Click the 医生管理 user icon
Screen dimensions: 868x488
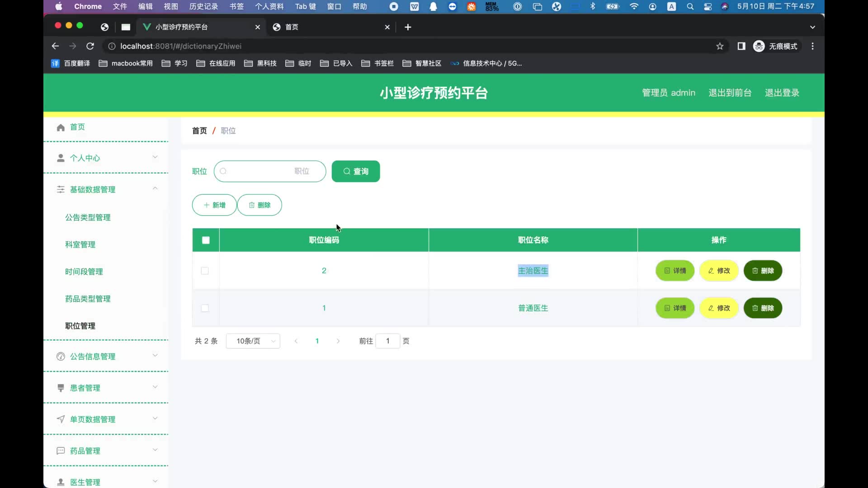pyautogui.click(x=61, y=483)
